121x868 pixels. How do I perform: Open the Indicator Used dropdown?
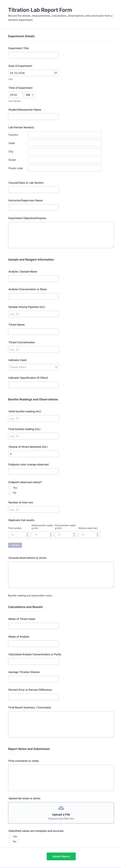pyautogui.click(x=33, y=367)
